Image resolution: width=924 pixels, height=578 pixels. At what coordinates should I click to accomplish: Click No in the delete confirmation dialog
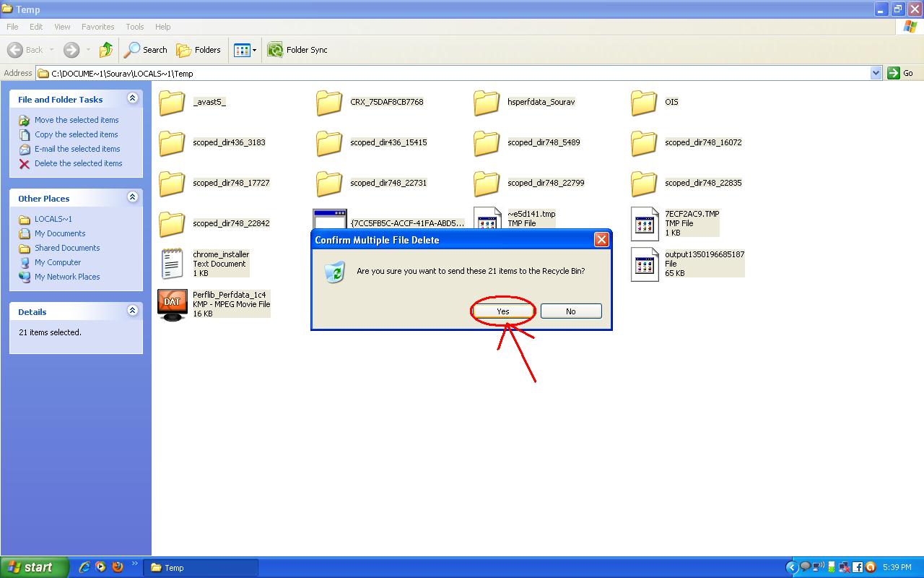pos(570,311)
